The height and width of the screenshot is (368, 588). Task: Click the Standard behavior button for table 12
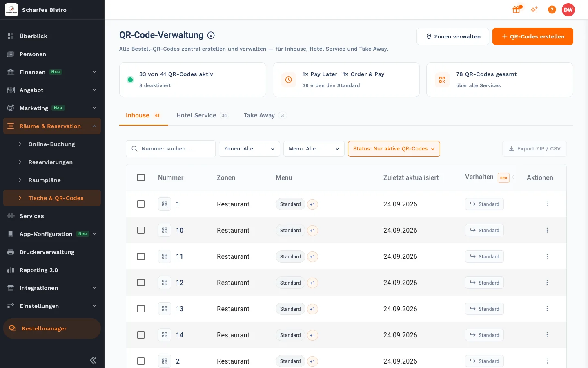pos(484,283)
